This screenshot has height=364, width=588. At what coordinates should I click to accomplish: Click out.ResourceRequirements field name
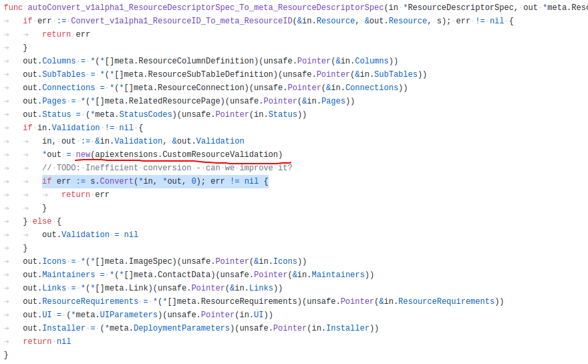pyautogui.click(x=81, y=301)
